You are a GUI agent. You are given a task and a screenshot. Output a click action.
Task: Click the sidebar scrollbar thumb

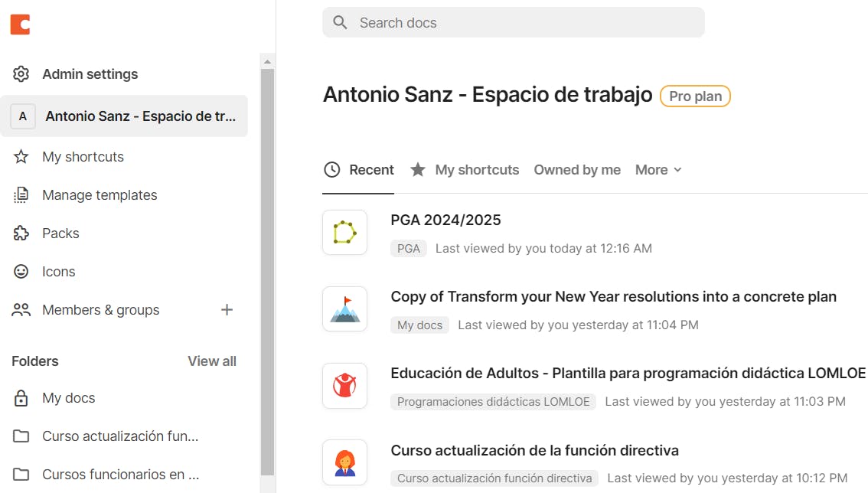coord(267,272)
